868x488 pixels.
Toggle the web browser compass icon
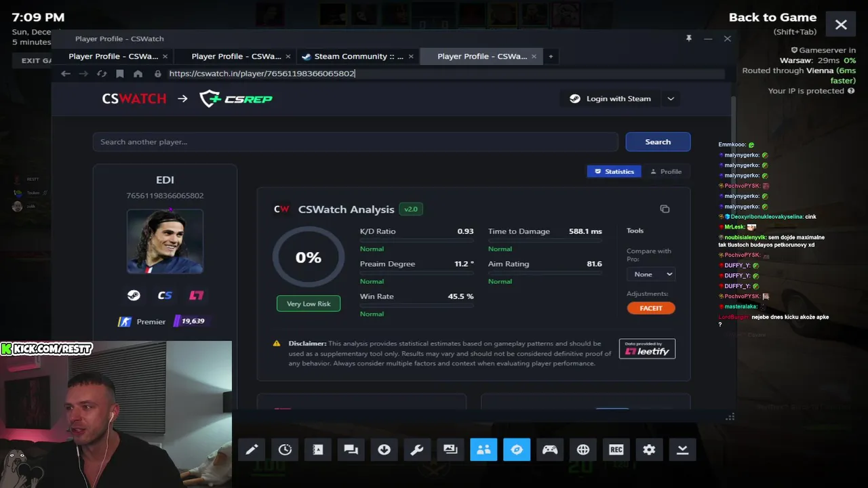[x=517, y=449]
